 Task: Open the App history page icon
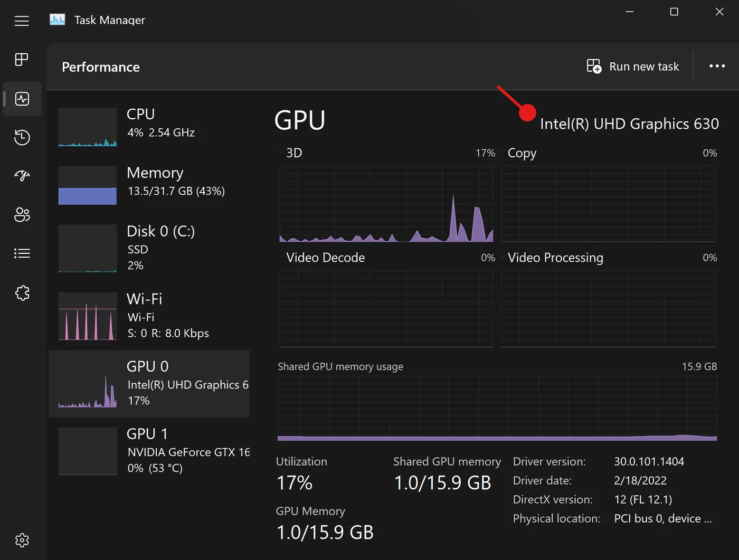point(22,137)
